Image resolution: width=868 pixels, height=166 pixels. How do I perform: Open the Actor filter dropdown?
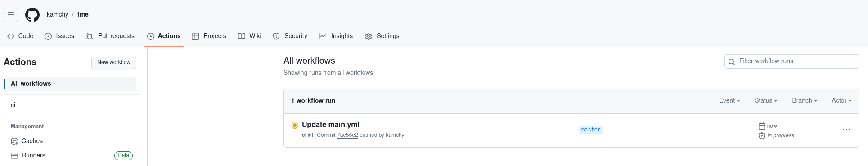point(841,101)
